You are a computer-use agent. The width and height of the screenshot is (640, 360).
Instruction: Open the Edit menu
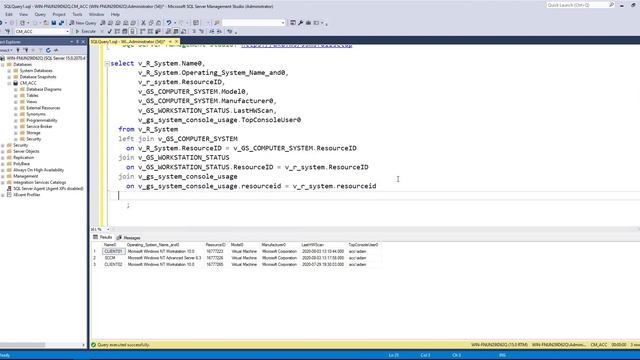(9, 14)
